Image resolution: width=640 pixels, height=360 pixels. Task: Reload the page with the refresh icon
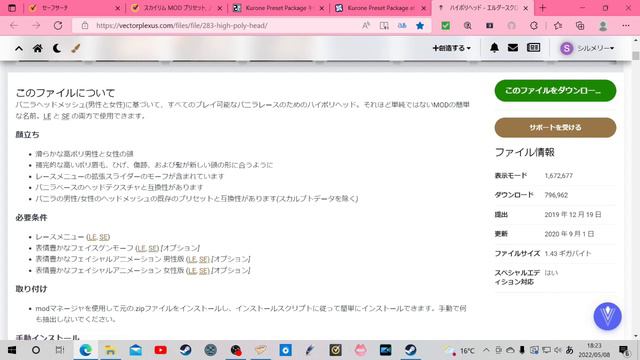58,25
